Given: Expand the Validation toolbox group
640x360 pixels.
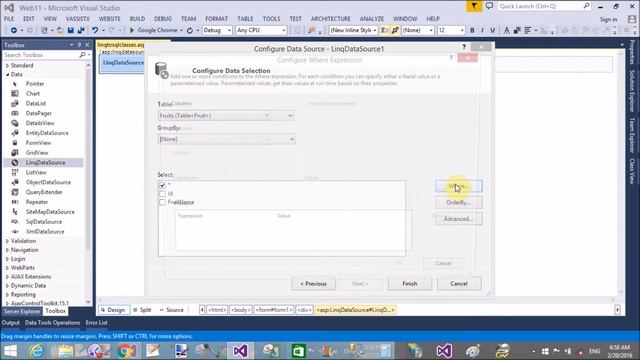Looking at the screenshot, I should [7, 241].
